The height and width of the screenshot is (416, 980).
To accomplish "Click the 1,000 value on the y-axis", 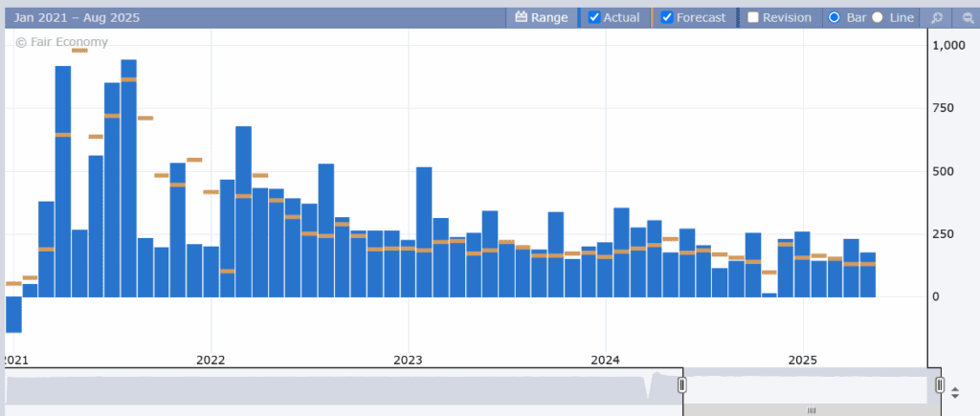I will coord(948,45).
